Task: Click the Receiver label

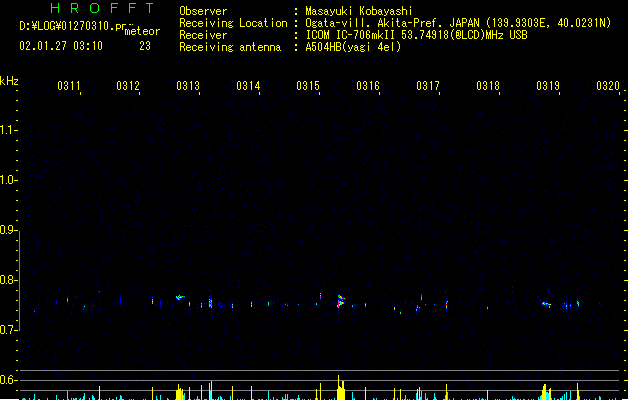Action: [203, 35]
